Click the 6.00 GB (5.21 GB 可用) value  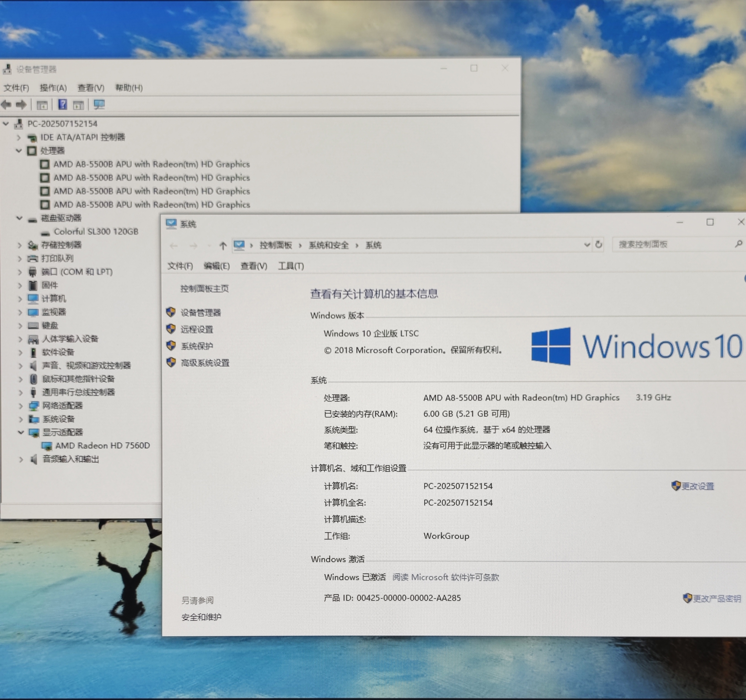[466, 414]
